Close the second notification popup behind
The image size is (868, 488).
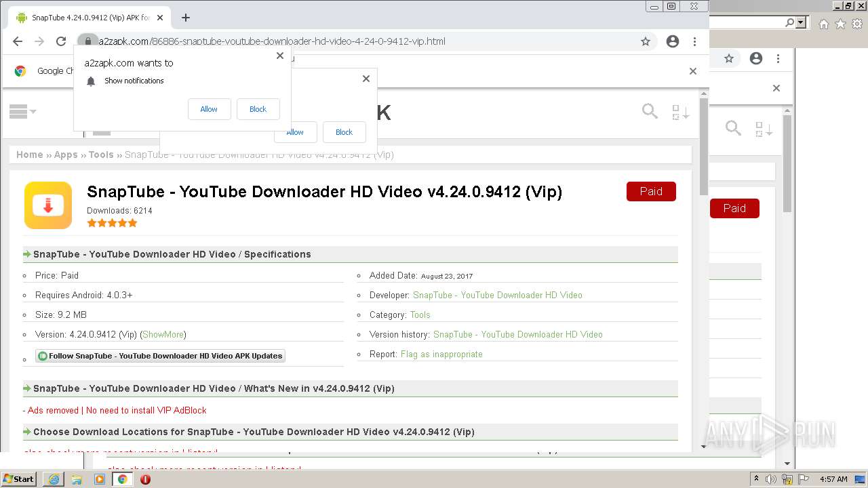click(366, 79)
